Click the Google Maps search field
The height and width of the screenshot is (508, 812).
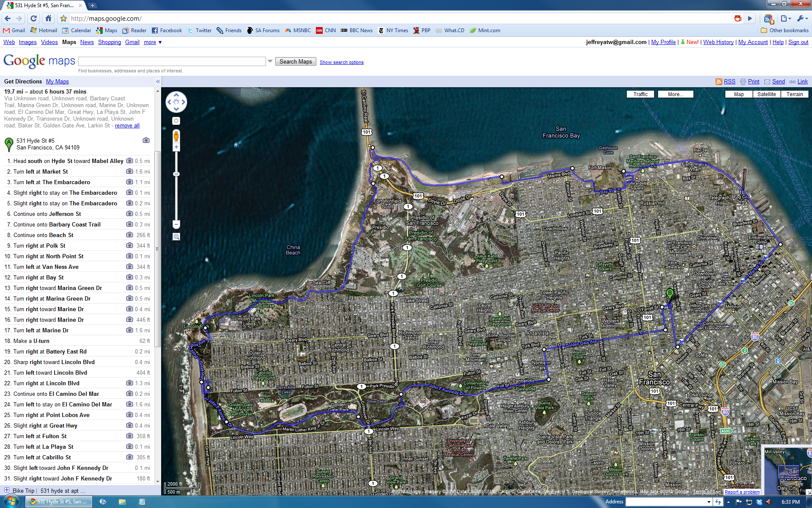pyautogui.click(x=172, y=61)
